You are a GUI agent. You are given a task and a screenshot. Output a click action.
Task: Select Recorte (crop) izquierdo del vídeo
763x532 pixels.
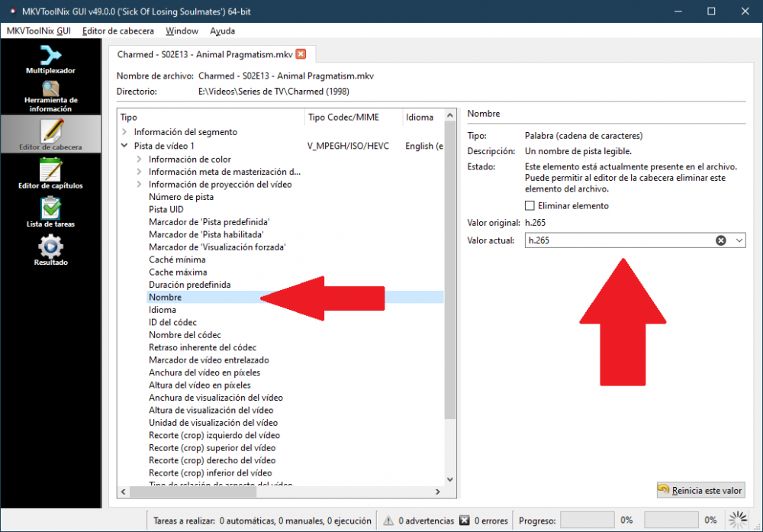214,436
